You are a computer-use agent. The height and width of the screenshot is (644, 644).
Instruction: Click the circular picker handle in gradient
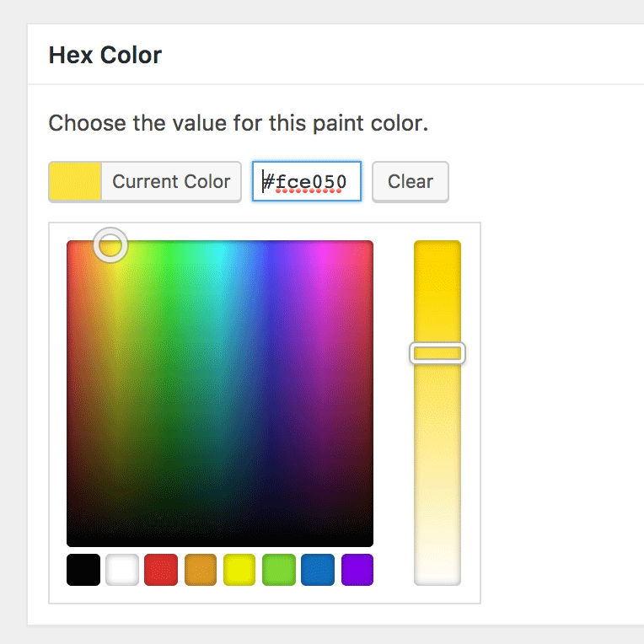(x=110, y=245)
